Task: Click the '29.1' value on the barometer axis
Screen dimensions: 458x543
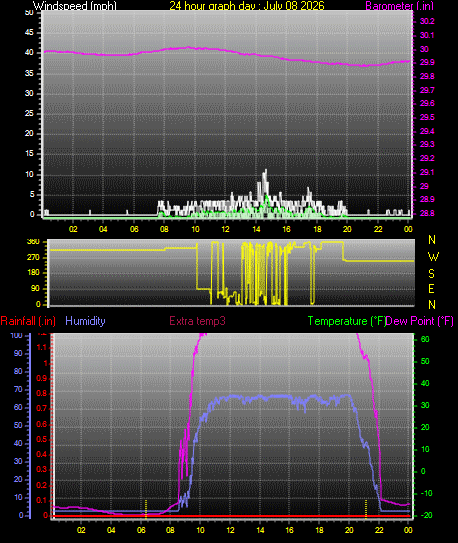Action: tap(427, 172)
